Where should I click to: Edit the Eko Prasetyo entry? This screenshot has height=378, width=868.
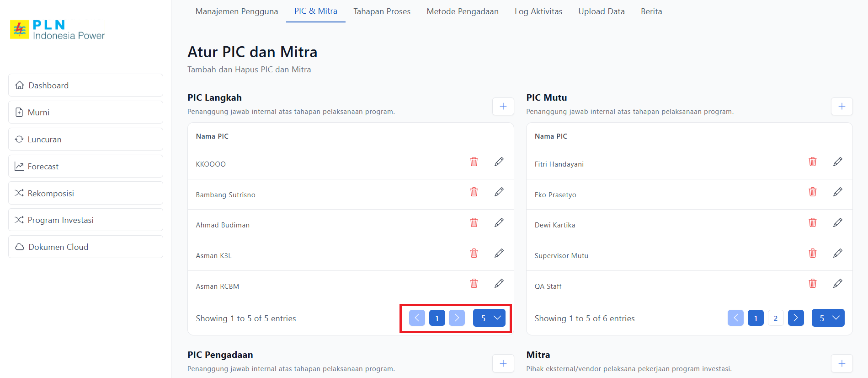pyautogui.click(x=837, y=192)
